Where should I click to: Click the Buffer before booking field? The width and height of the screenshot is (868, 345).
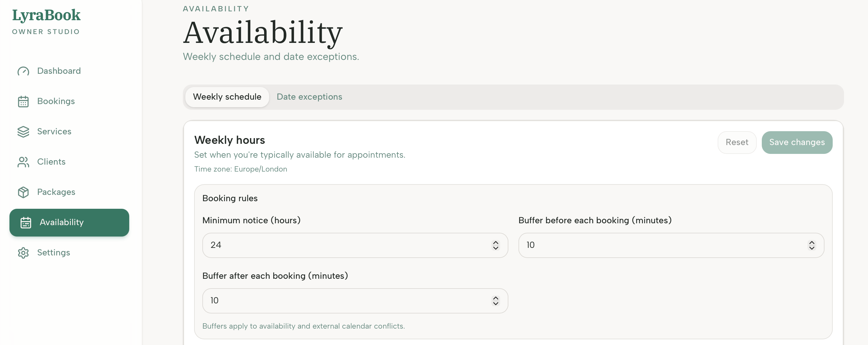coord(657,245)
